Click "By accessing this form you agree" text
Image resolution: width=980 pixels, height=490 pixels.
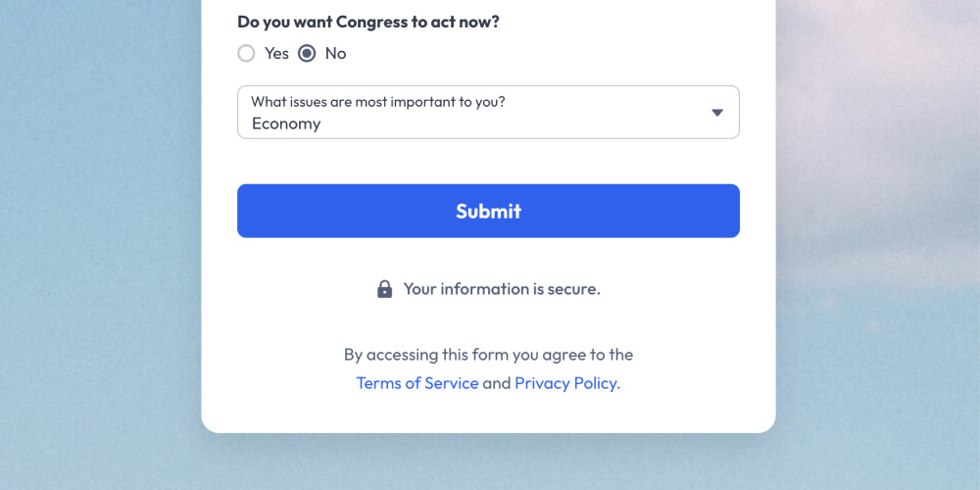click(x=488, y=354)
